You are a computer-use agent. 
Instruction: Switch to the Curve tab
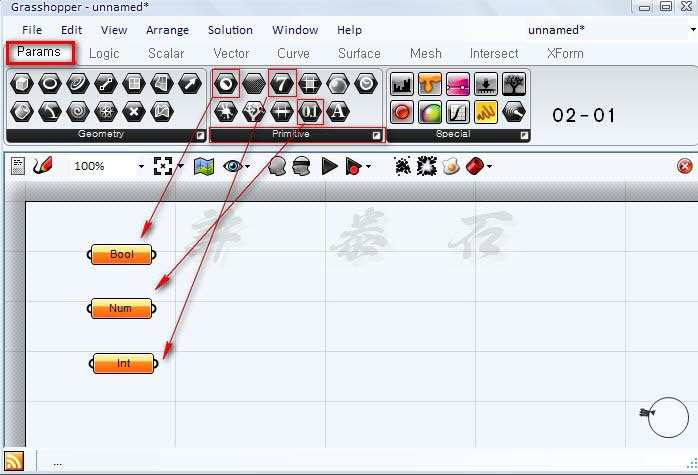click(x=293, y=53)
